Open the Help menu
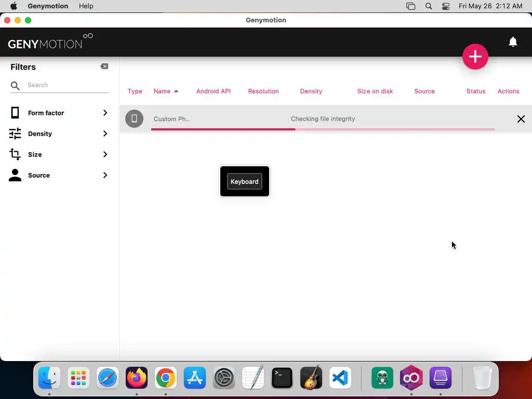The height and width of the screenshot is (399, 532). (x=86, y=6)
